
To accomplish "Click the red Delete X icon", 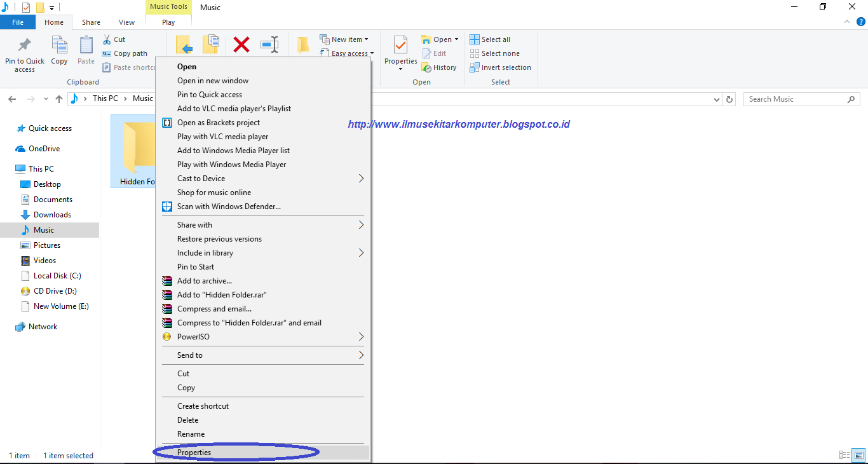I will click(241, 44).
